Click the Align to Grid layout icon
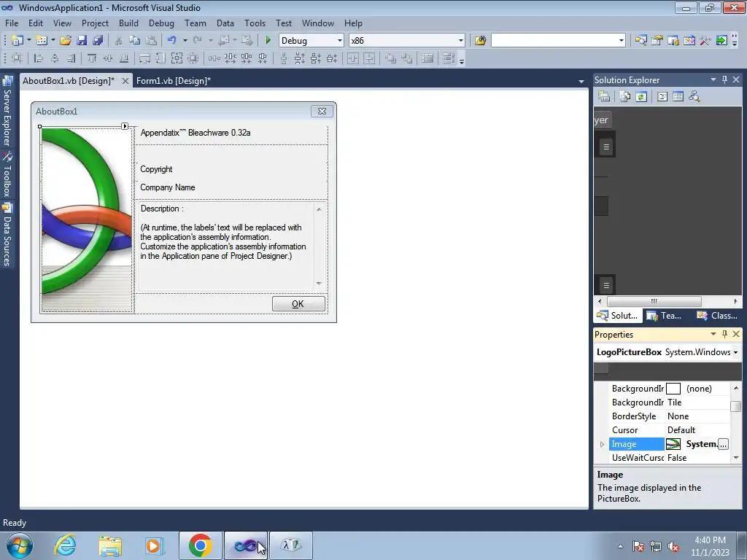Viewport: 747px width, 560px height. point(17,58)
